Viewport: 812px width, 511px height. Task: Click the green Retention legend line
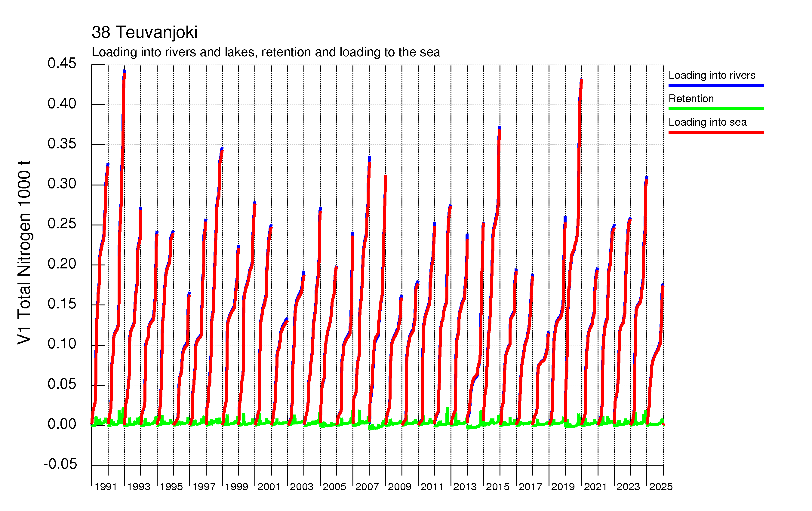point(716,109)
